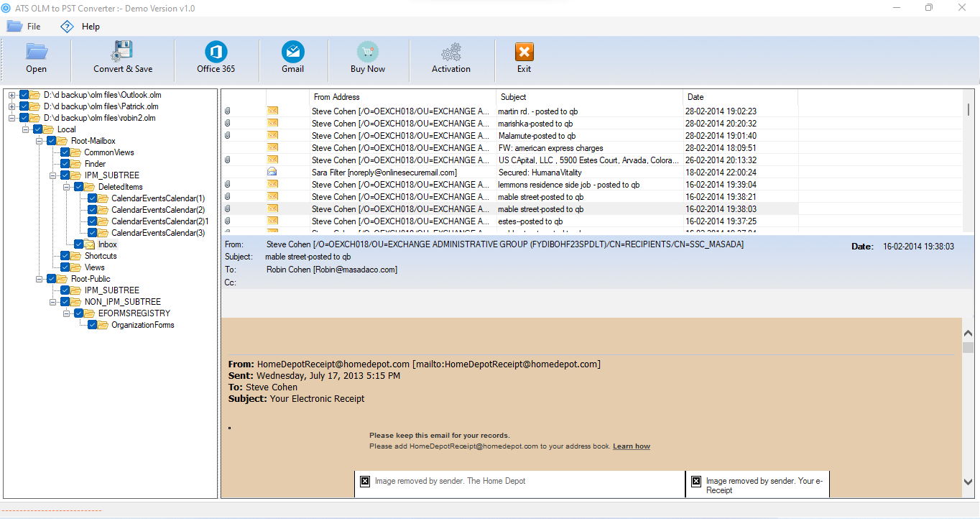The width and height of the screenshot is (980, 519).
Task: Open Activation via the gears icon
Action: (451, 52)
